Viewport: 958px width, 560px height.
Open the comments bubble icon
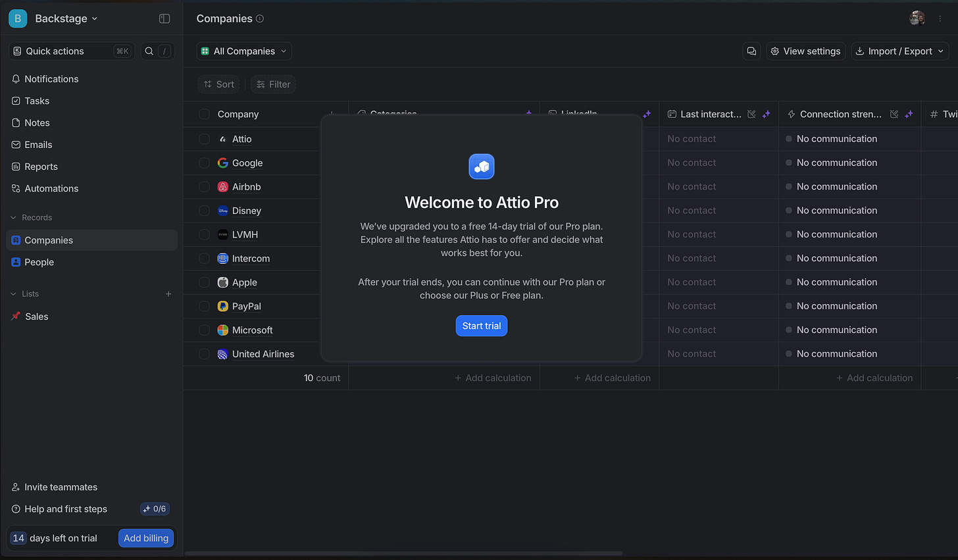tap(751, 51)
